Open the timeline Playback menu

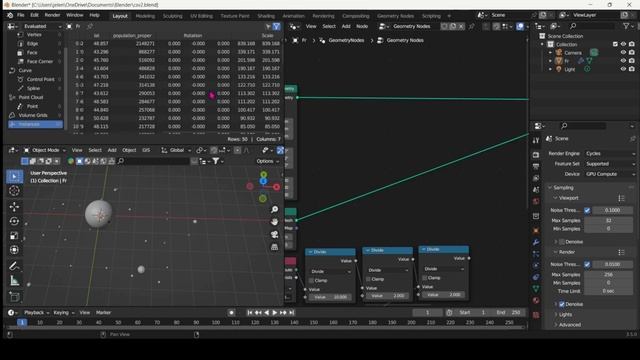36,313
